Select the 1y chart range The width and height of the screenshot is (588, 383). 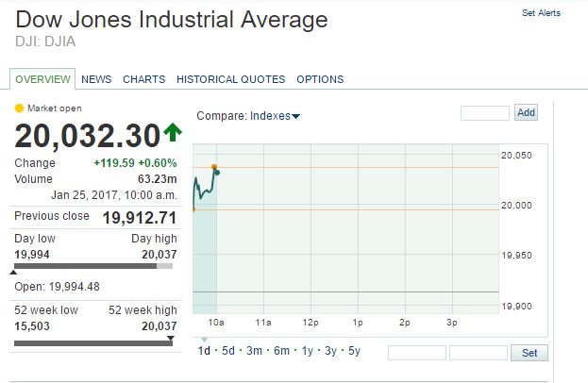click(308, 351)
